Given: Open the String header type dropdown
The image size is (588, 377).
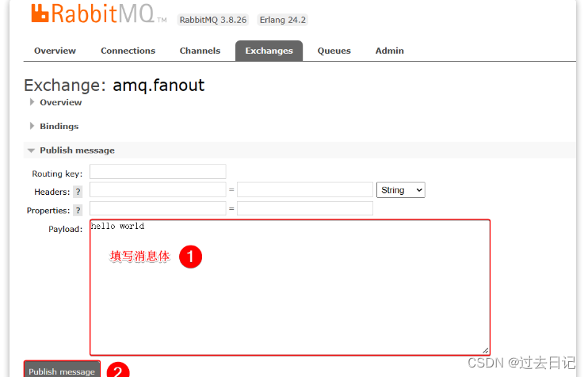Looking at the screenshot, I should click(x=400, y=190).
